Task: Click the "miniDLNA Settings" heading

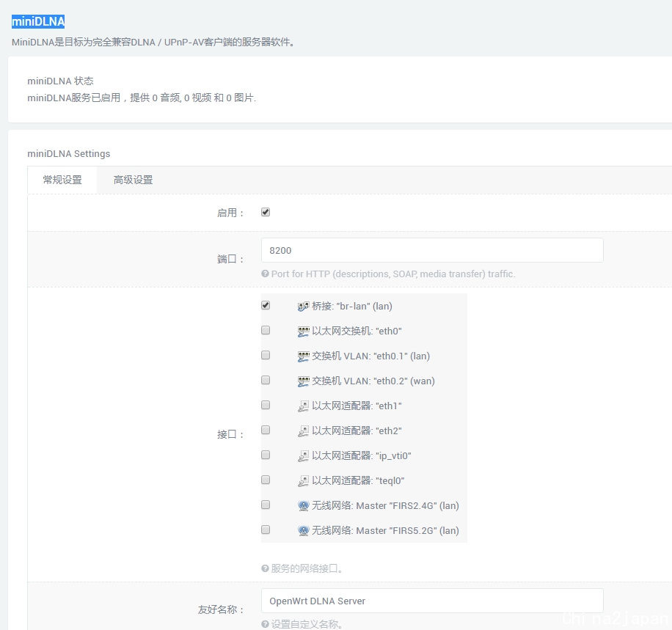Action: point(68,153)
